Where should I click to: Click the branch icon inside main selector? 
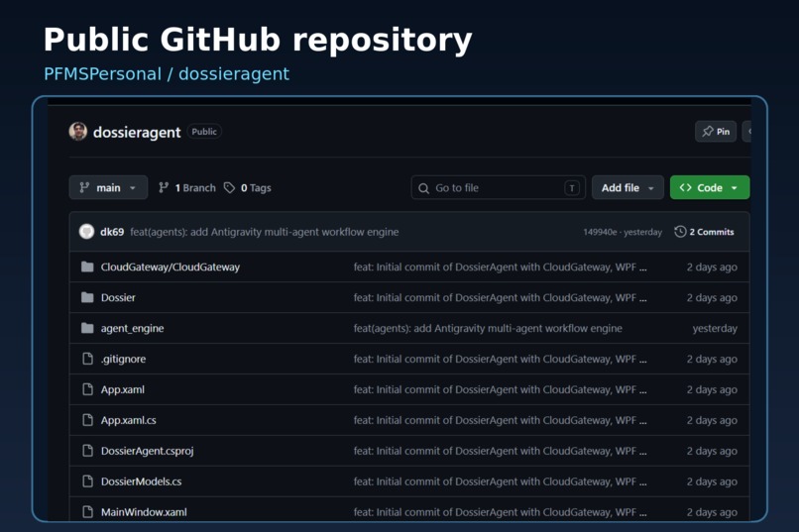click(84, 188)
